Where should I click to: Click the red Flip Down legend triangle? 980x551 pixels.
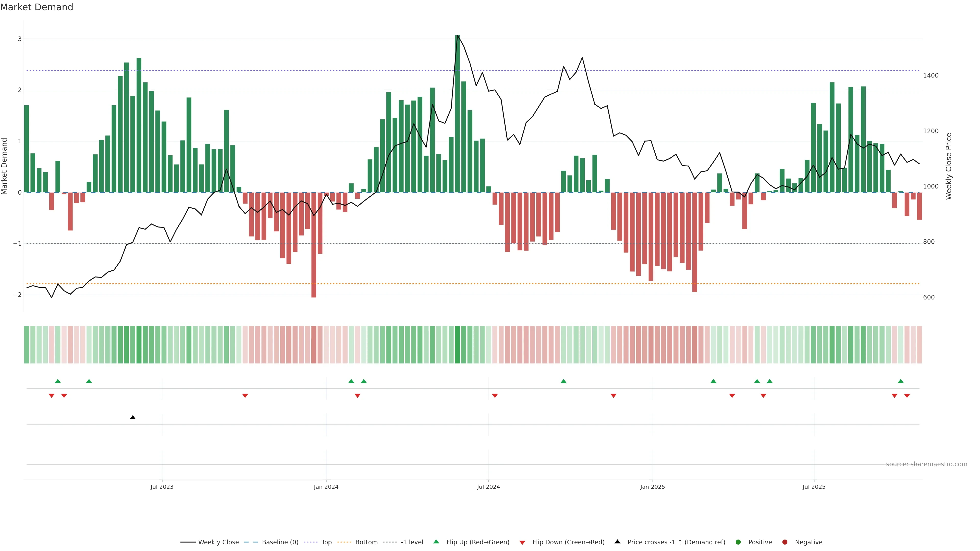tap(522, 542)
